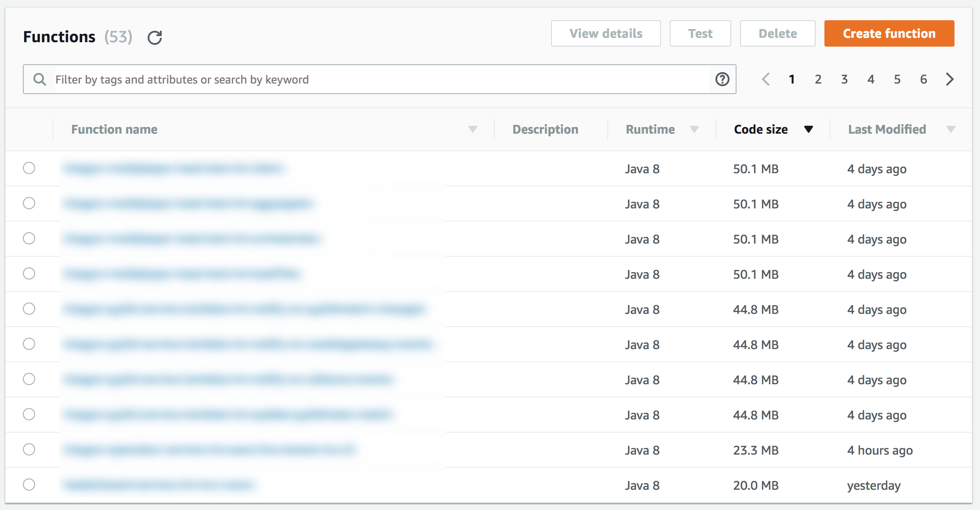The height and width of the screenshot is (510, 980).
Task: Select the radio button of the first function
Action: [29, 168]
